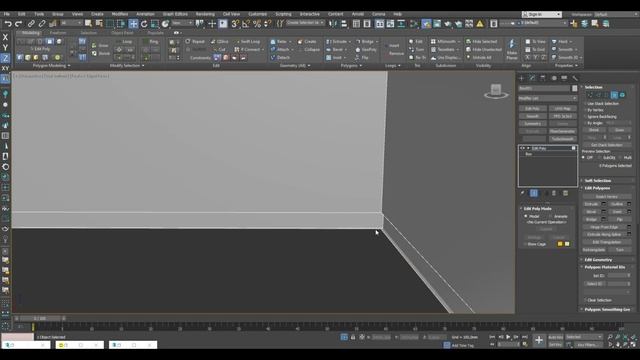Expand the Polygon Modeling ribbon panel arrow
This screenshot has height=360, width=640.
point(69,66)
